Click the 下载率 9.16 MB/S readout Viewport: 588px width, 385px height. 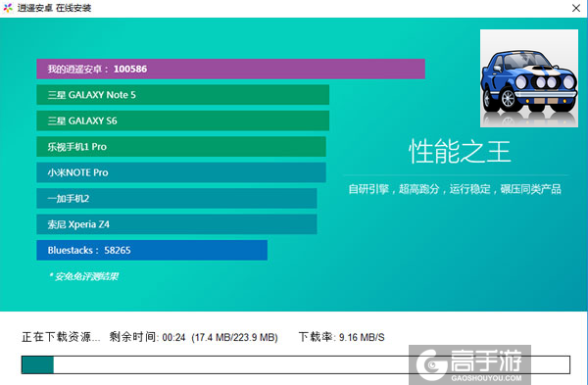(342, 337)
